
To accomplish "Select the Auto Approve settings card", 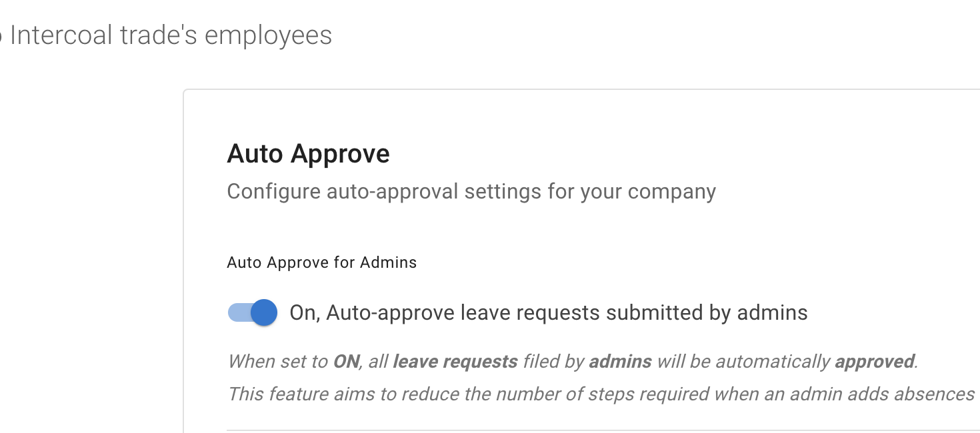I will click(x=580, y=260).
